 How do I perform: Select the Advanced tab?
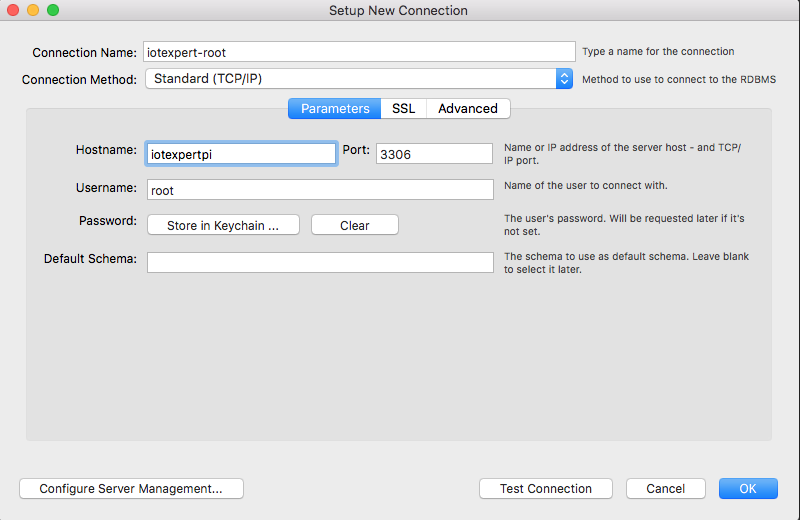[468, 109]
